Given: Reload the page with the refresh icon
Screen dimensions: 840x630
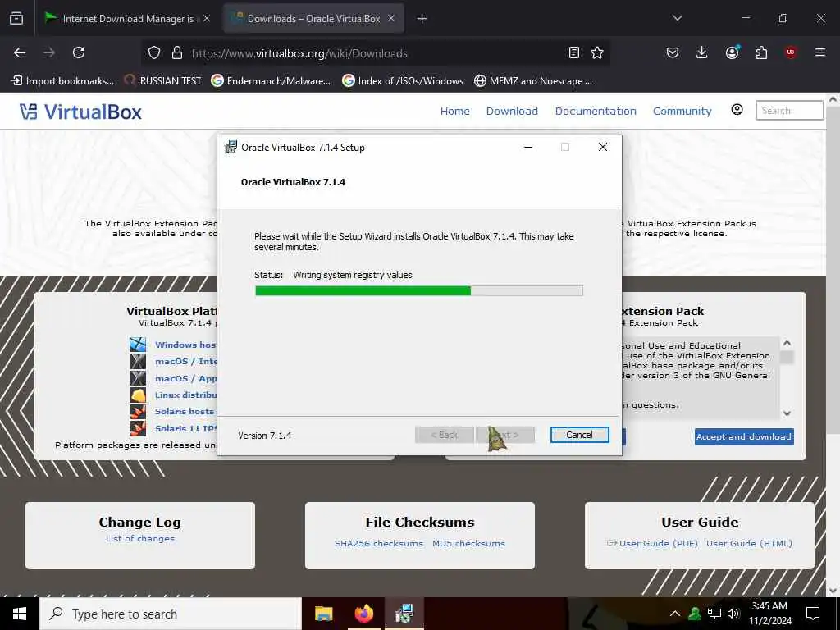Looking at the screenshot, I should coord(79,52).
